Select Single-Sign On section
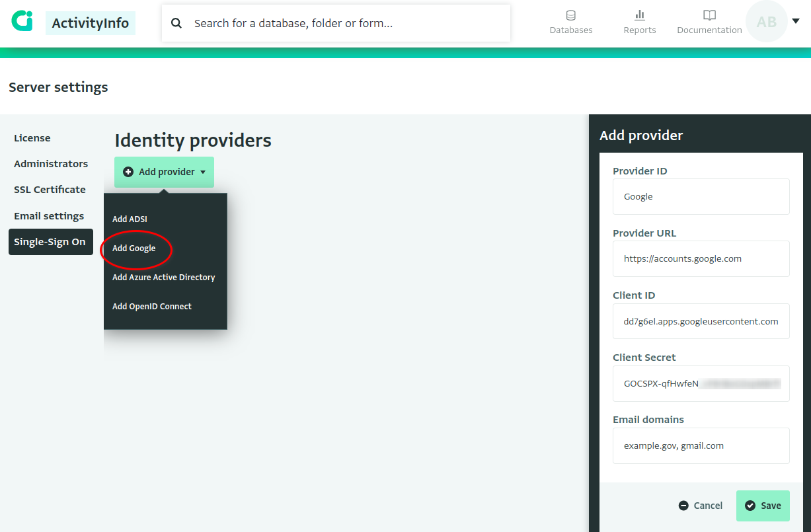The height and width of the screenshot is (532, 811). (50, 242)
